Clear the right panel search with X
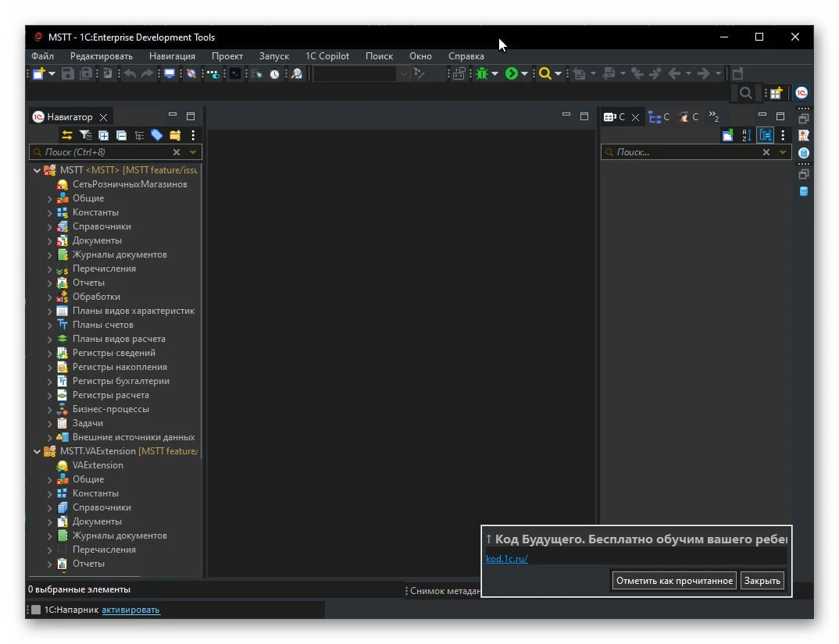Image resolution: width=839 pixels, height=644 pixels. tap(766, 152)
